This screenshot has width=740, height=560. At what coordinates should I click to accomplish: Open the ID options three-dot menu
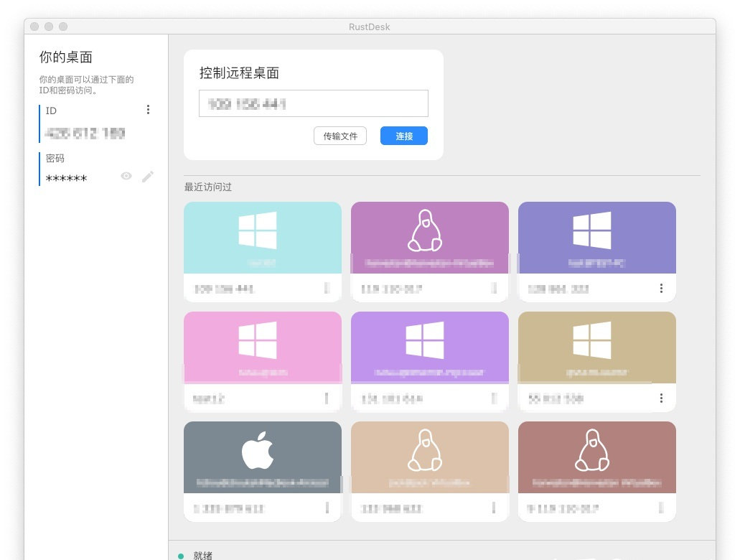148,110
